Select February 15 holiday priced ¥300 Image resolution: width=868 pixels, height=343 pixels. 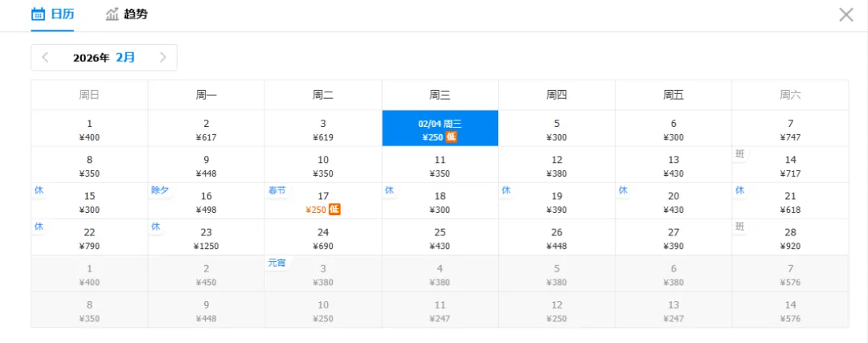90,202
